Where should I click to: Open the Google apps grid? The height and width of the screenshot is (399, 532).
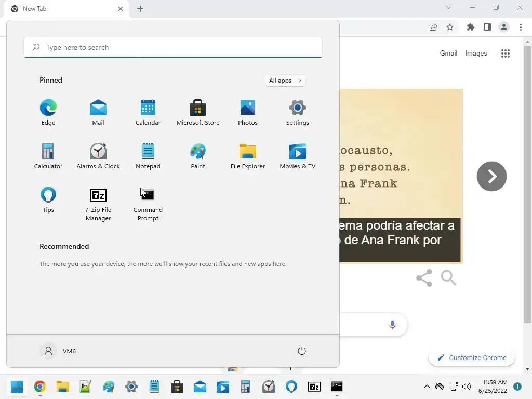(x=505, y=54)
